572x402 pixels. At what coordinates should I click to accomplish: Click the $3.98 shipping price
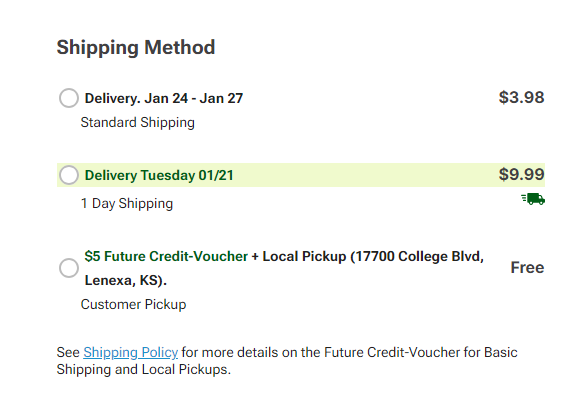click(x=522, y=97)
